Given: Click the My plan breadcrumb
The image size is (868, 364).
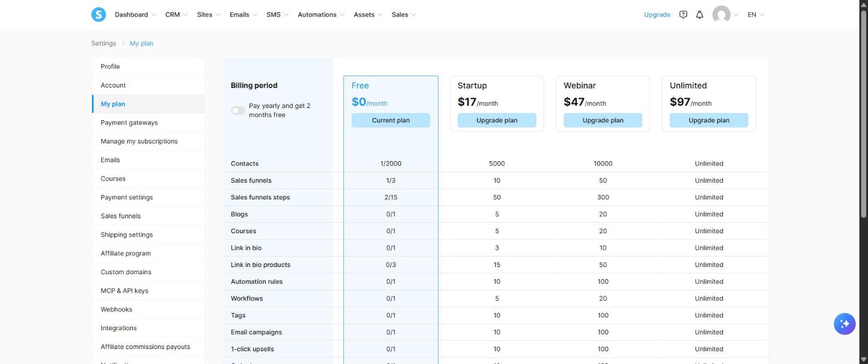Looking at the screenshot, I should [x=141, y=43].
